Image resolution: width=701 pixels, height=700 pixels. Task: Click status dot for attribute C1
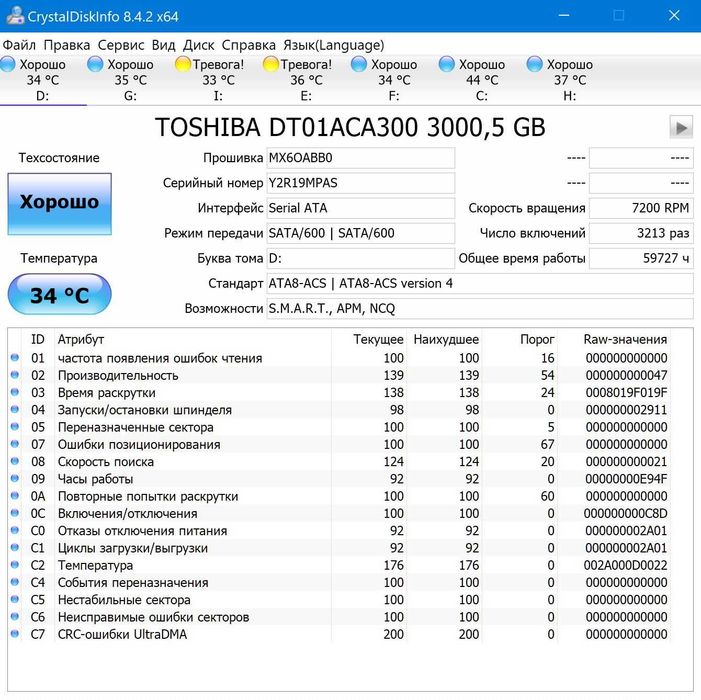point(15,547)
